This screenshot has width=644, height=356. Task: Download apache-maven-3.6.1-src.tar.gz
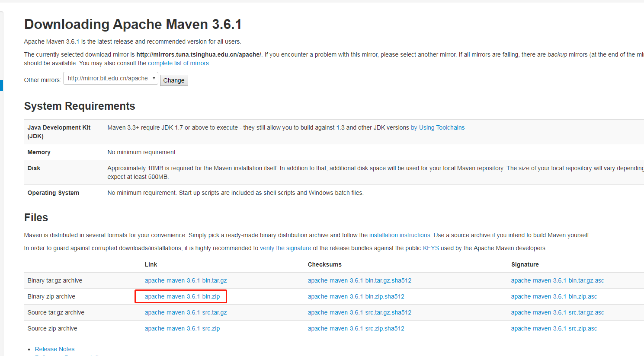coord(186,312)
